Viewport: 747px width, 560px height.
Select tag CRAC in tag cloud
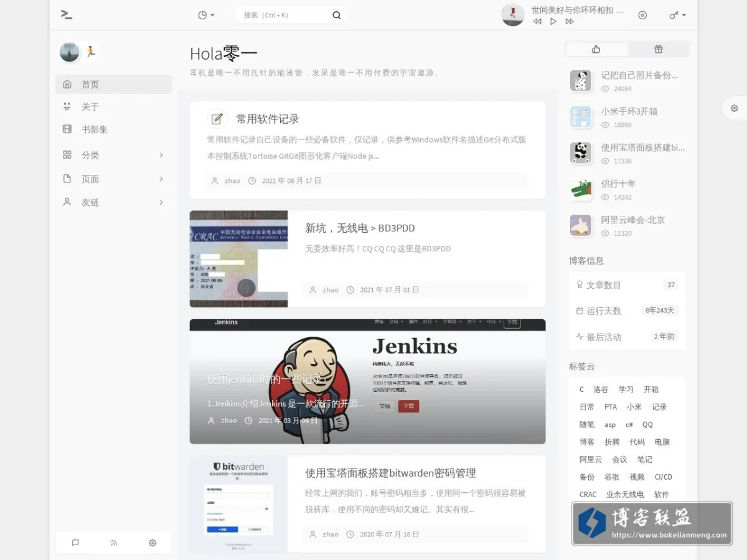[x=588, y=495]
